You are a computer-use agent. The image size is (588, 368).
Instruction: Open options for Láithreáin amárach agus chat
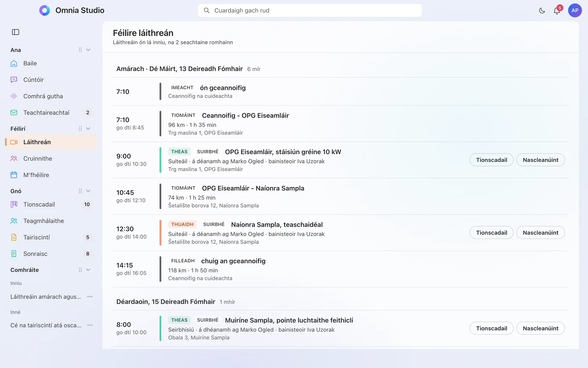pos(90,297)
